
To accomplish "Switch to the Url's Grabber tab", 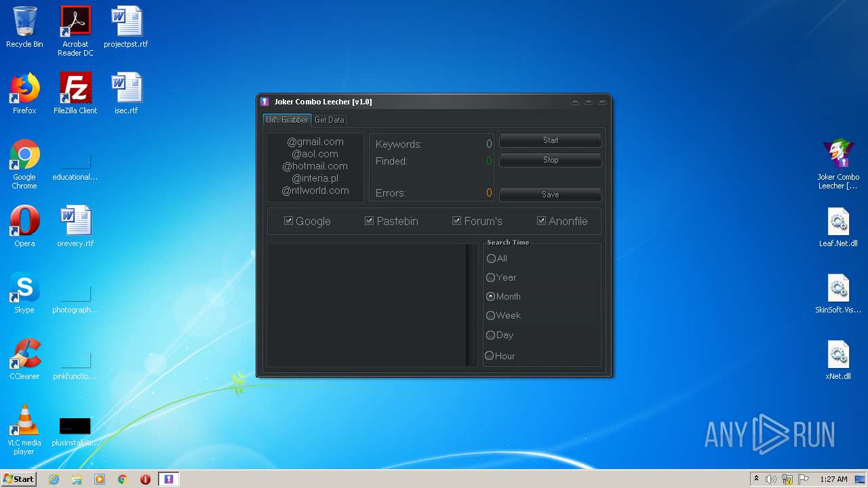I will click(287, 120).
